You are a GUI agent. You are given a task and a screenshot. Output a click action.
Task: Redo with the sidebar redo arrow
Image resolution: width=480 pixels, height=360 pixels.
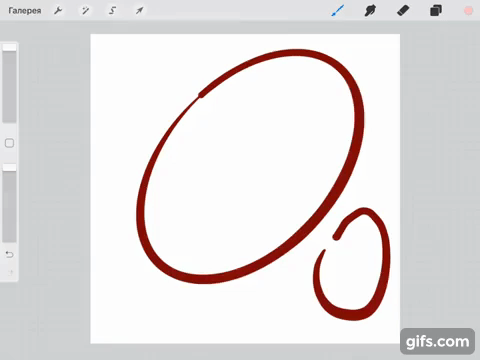pos(10,273)
